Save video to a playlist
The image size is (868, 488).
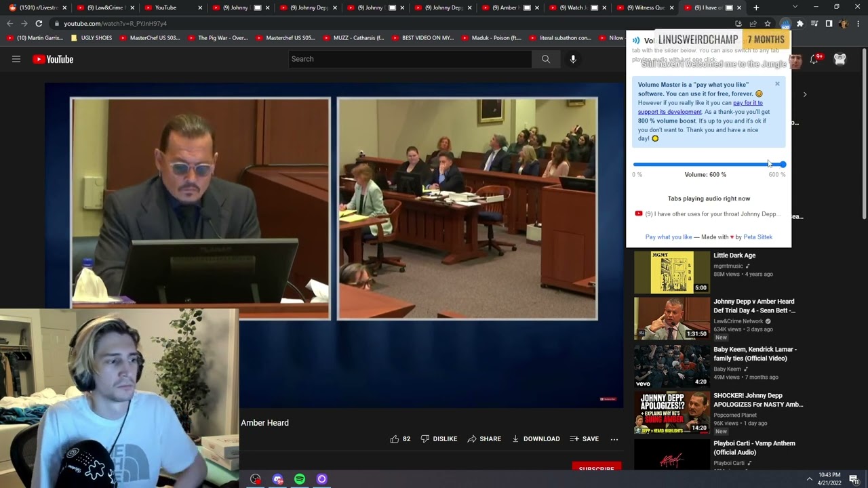585,439
